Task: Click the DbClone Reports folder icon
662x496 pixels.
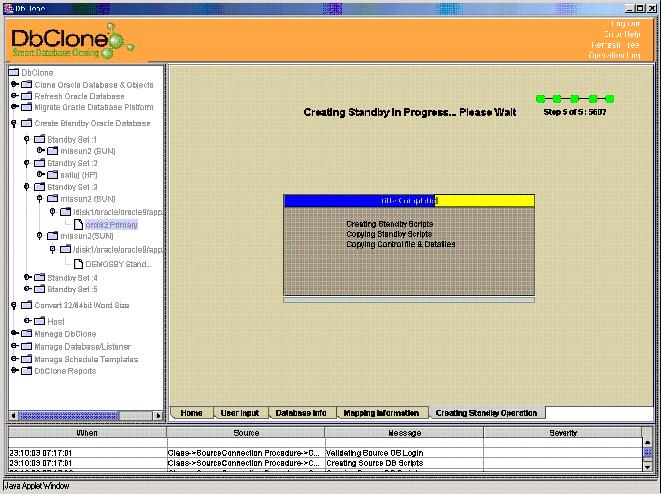Action: 27,371
